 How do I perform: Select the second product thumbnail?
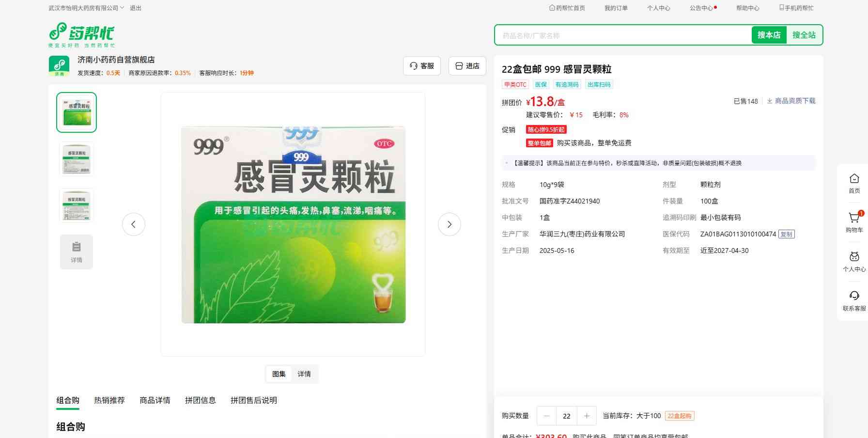77,159
